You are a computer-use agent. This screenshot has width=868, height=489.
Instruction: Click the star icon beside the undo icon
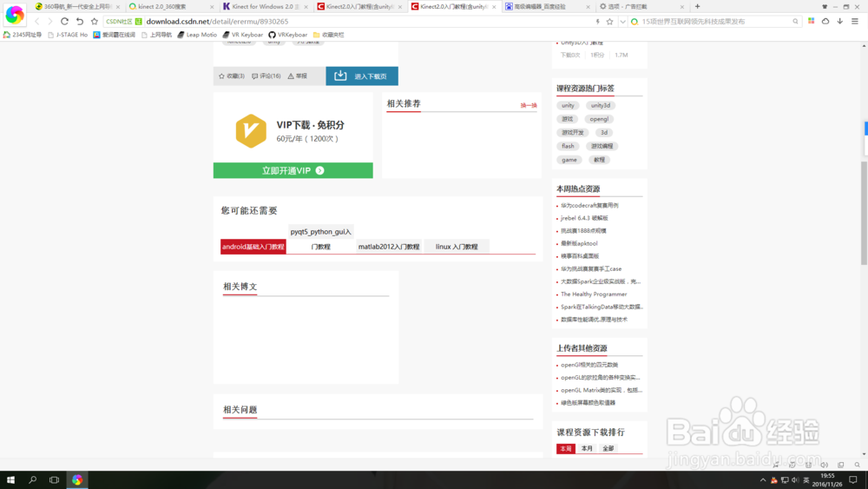94,22
